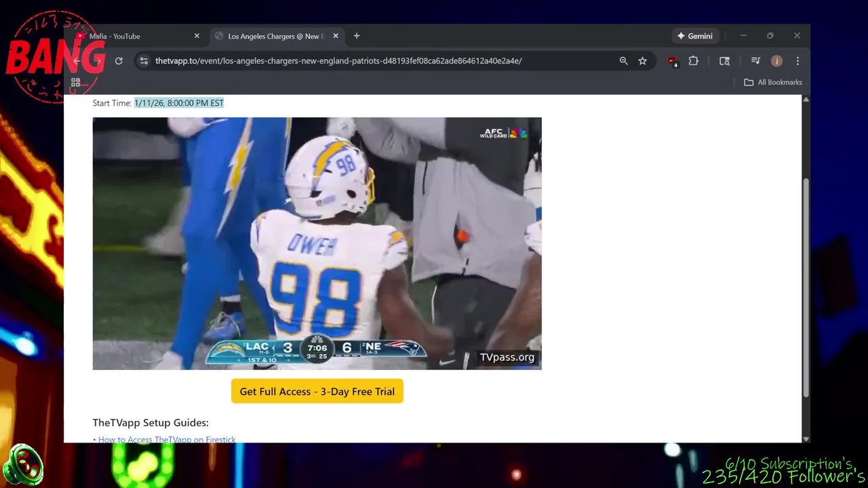Switch to the Mafia - YouTube tab
868x488 pixels.
tap(114, 36)
